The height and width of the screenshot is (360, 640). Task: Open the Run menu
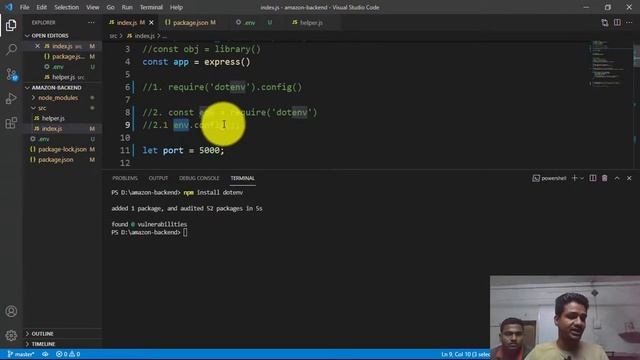tap(127, 7)
